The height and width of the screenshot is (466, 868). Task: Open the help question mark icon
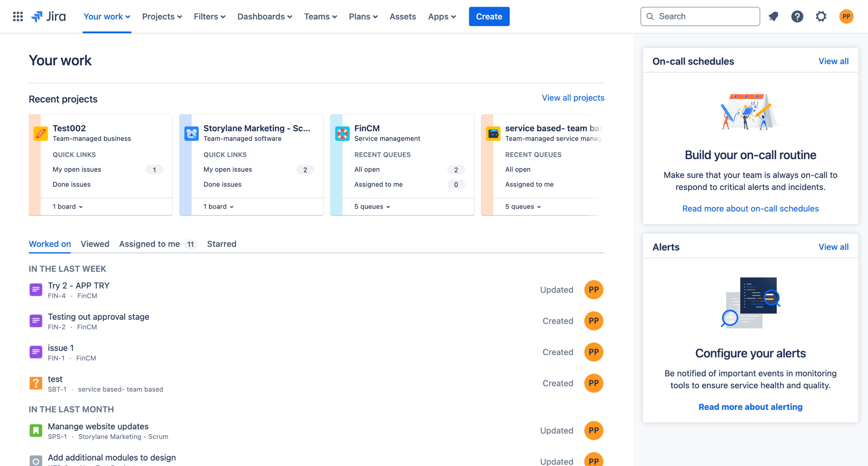(797, 16)
